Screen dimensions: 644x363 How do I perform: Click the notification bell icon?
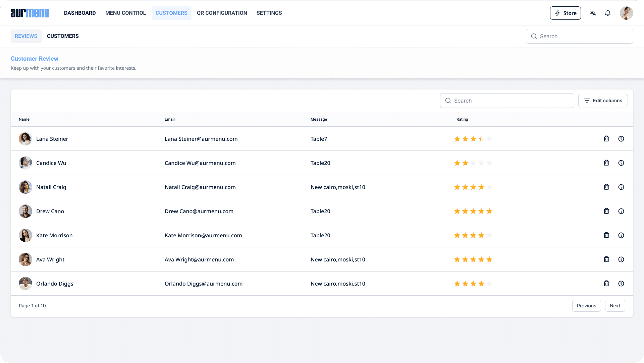pos(607,13)
